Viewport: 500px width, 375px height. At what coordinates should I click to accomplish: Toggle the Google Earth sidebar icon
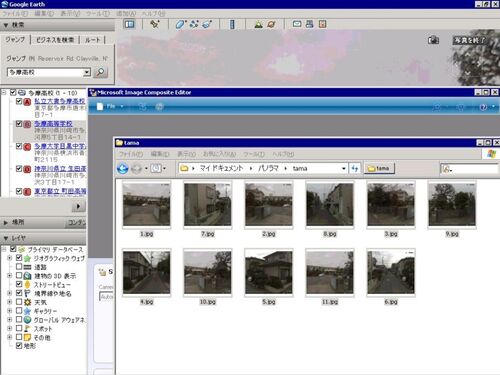click(129, 24)
